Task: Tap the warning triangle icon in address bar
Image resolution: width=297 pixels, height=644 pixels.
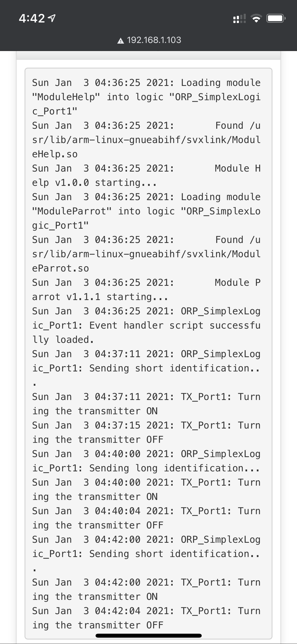Action: pyautogui.click(x=120, y=40)
